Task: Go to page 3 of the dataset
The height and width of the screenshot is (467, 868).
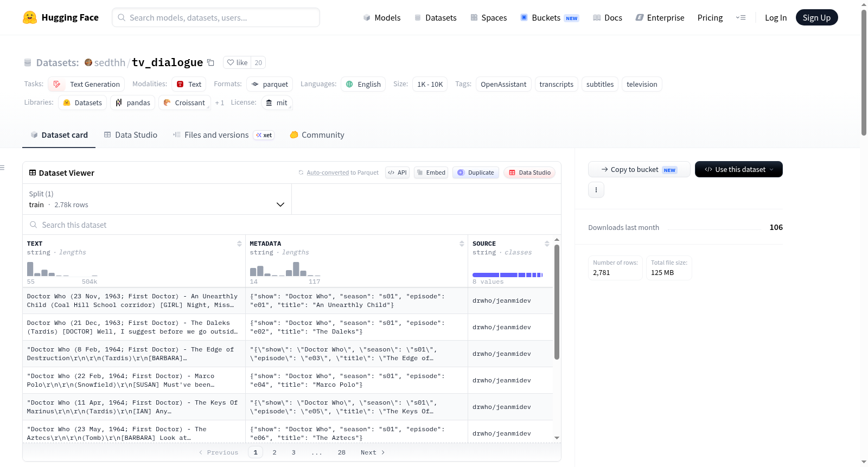Action: tap(293, 452)
